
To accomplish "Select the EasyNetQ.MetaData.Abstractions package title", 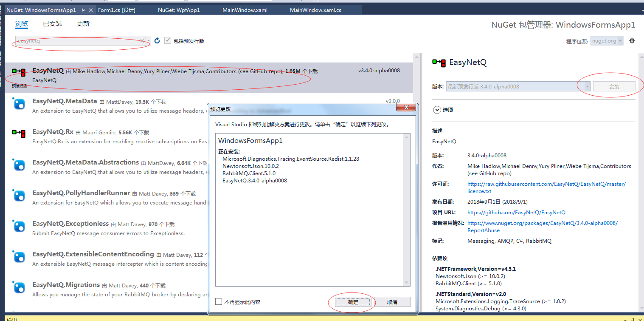I will click(86, 162).
